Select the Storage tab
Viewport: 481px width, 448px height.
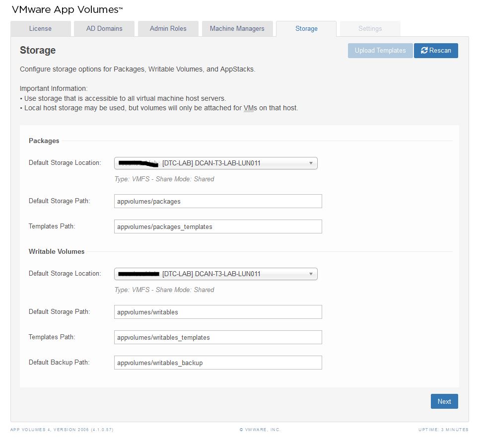pos(306,28)
